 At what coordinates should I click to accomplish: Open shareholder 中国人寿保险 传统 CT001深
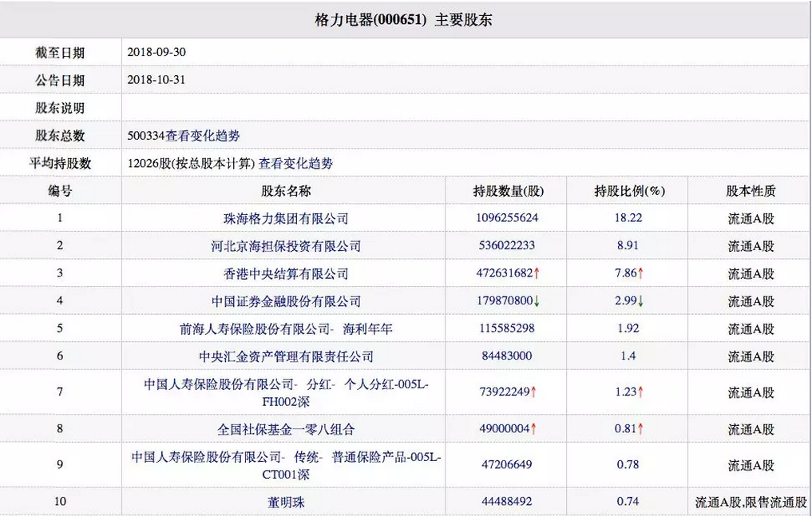[286, 465]
